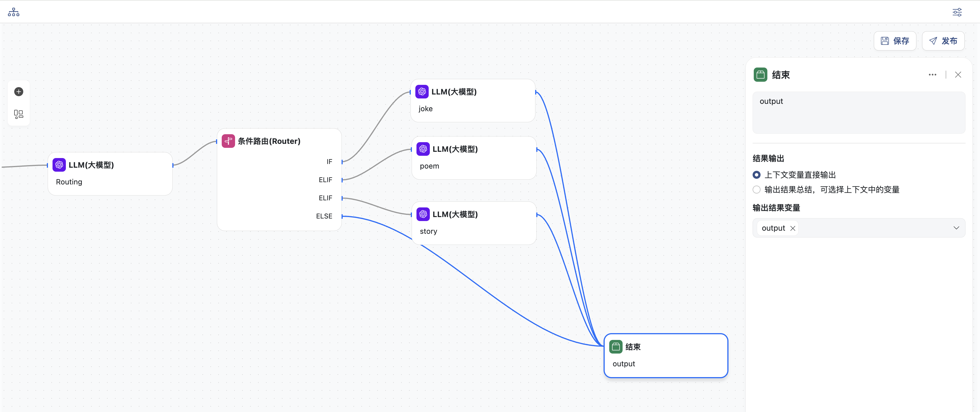This screenshot has height=412, width=980.
Task: Remove the output variable tag
Action: [793, 228]
